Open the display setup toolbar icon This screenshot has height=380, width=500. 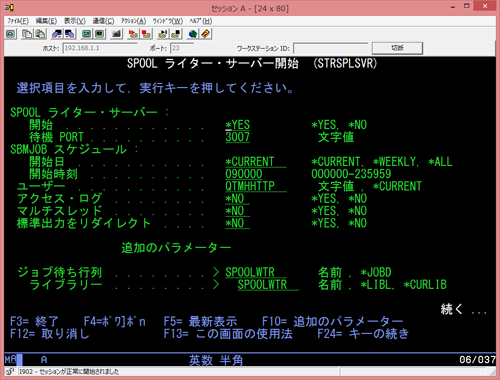(x=87, y=34)
